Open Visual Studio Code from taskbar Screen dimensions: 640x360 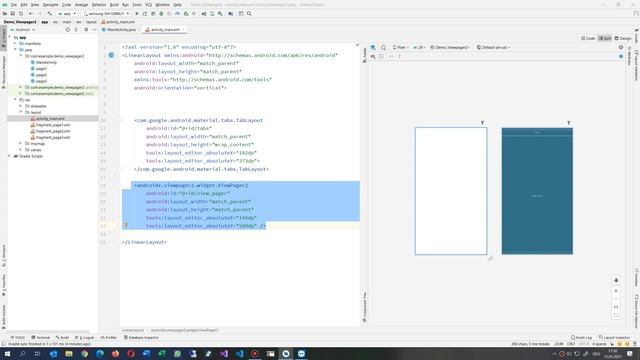[x=239, y=354]
